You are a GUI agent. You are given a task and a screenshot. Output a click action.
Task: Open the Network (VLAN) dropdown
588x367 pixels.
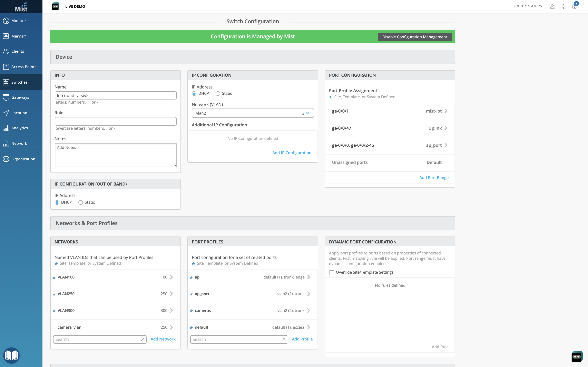[x=253, y=113]
